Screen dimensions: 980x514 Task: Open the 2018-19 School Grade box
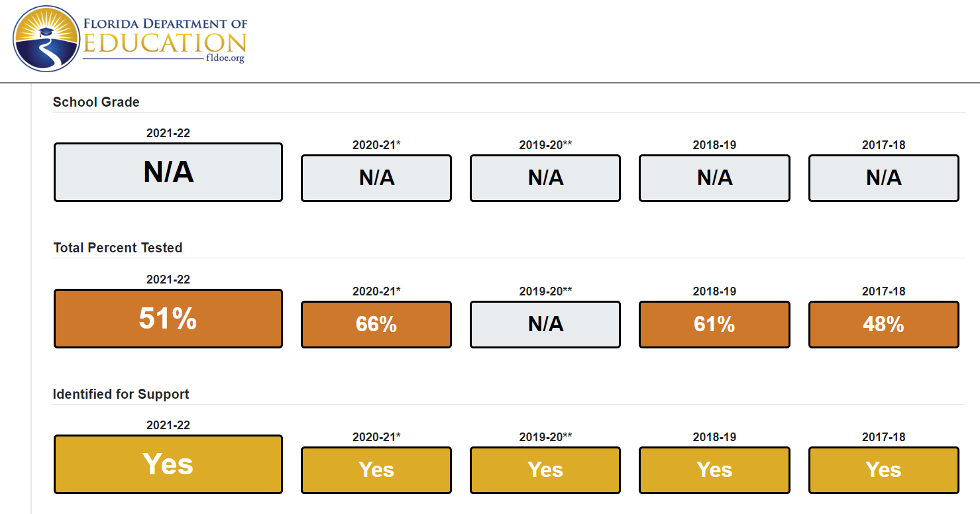coord(714,178)
